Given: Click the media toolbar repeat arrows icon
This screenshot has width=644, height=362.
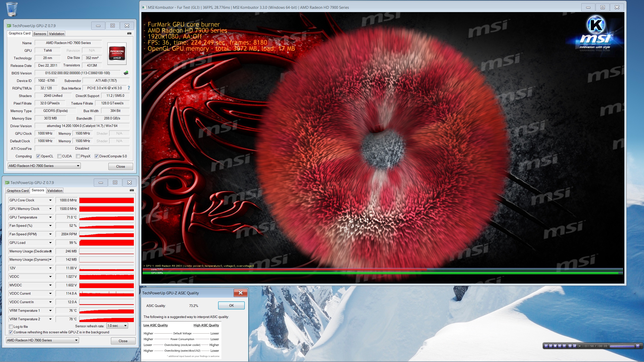Looking at the screenshot, I should tap(570, 346).
